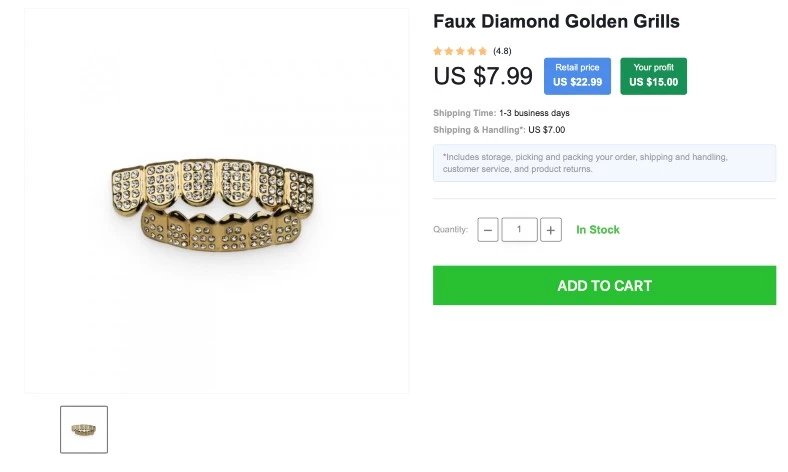Click the Shipping Time 1-3 business days text
The height and width of the screenshot is (472, 788).
point(501,113)
